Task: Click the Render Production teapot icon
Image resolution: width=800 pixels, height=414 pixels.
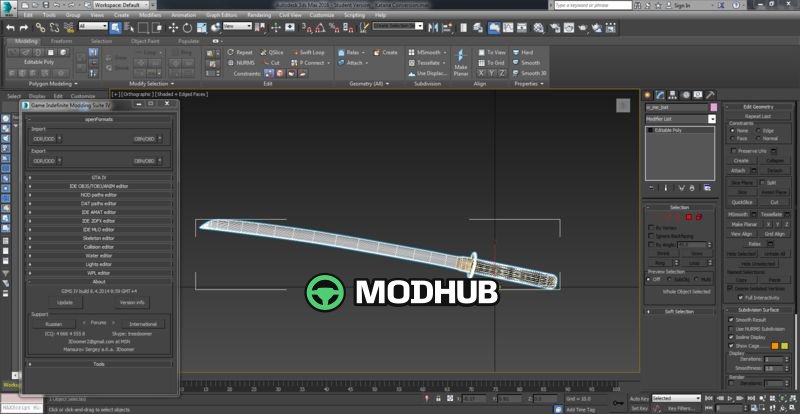Action: [583, 28]
